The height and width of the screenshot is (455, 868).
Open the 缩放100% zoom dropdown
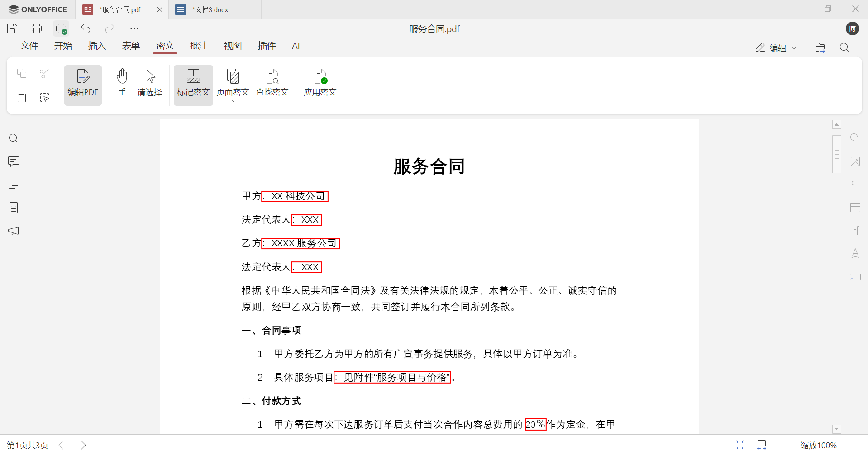819,445
